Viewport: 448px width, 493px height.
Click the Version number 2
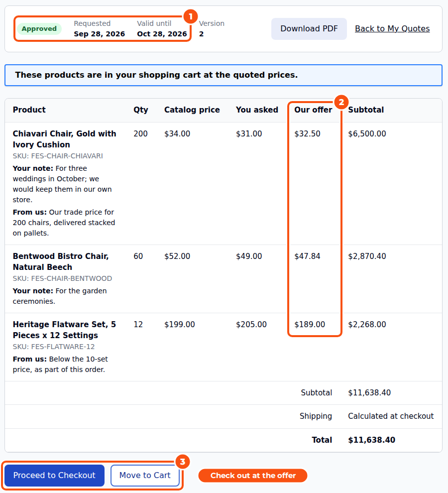[x=201, y=34]
